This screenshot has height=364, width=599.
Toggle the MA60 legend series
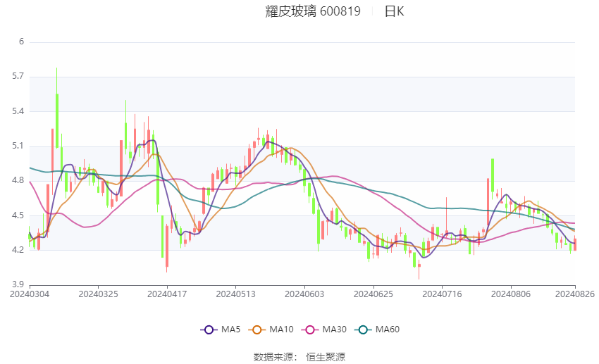click(x=377, y=330)
